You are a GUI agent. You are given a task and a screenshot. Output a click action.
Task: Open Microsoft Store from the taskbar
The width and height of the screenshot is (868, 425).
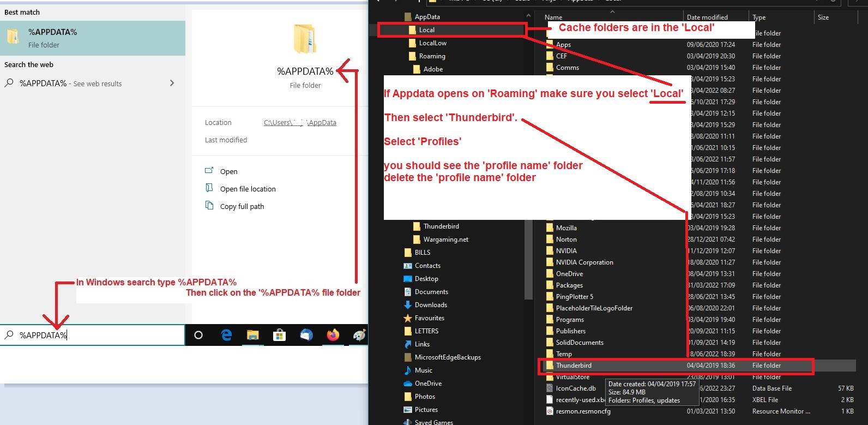pos(279,335)
